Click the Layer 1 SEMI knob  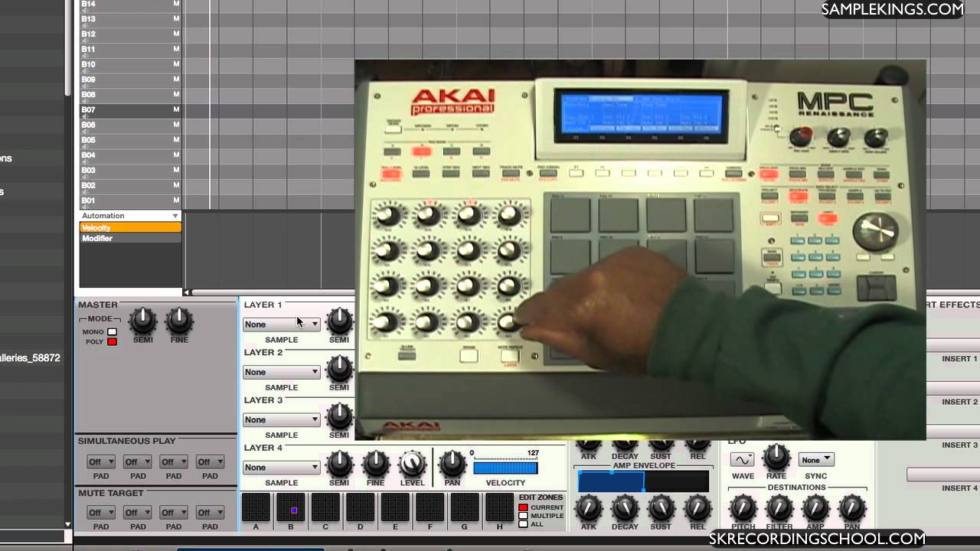(339, 321)
